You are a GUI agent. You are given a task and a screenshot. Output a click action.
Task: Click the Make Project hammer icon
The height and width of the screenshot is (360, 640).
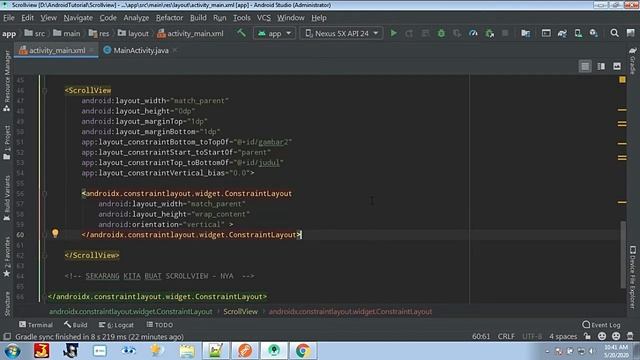(241, 33)
